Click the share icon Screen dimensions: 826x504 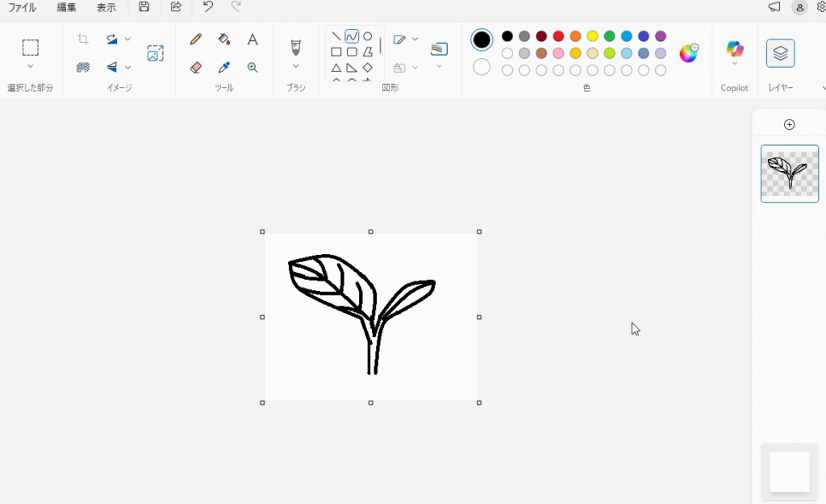pyautogui.click(x=176, y=6)
